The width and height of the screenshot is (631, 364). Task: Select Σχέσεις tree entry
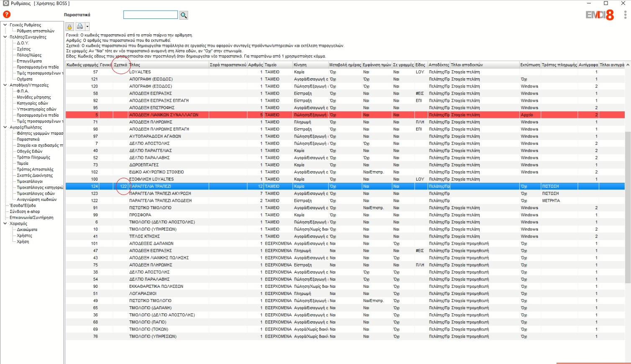[23, 49]
